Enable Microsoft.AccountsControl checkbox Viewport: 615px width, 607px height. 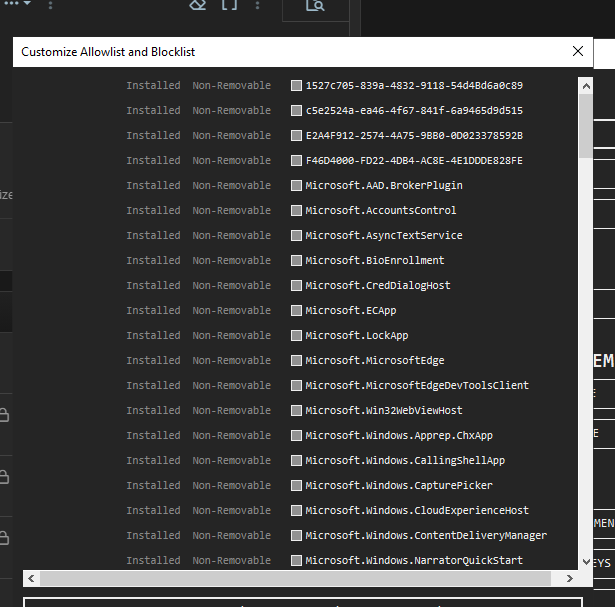[x=296, y=211]
